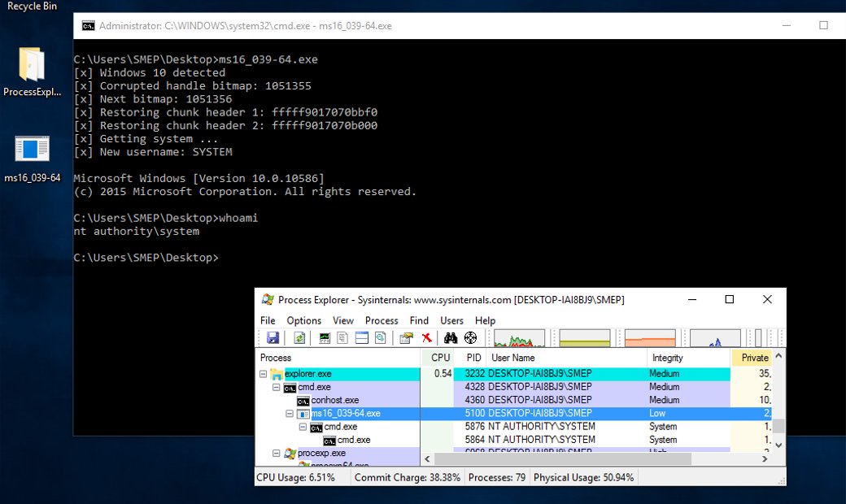Click the Processes: 79 status entry
Screen dimensions: 846x504
[497, 478]
